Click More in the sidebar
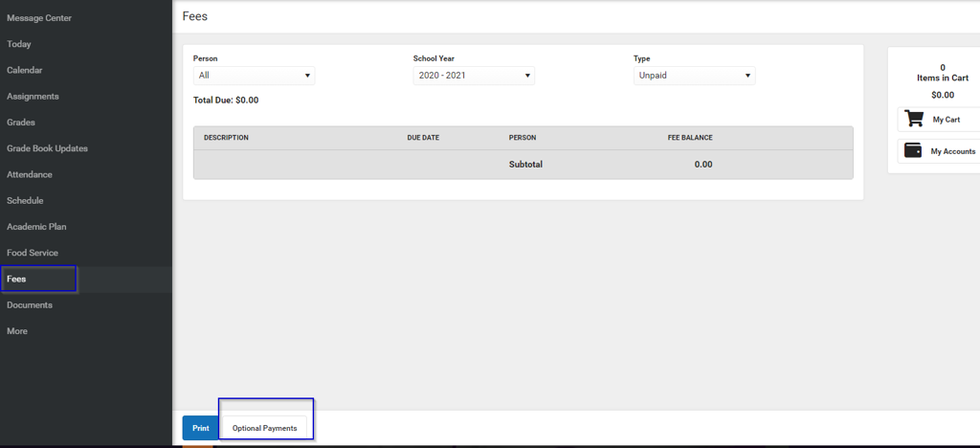Viewport: 980px width, 448px height. (17, 331)
